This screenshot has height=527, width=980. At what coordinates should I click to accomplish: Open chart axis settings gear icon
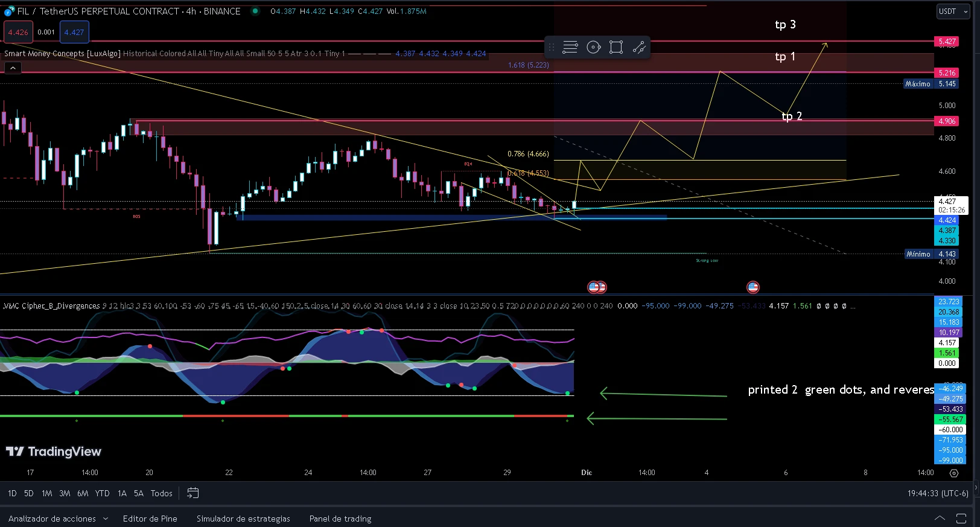pos(954,473)
